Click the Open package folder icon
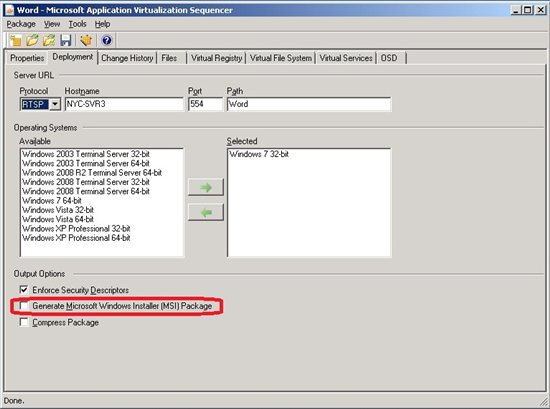 pos(32,41)
